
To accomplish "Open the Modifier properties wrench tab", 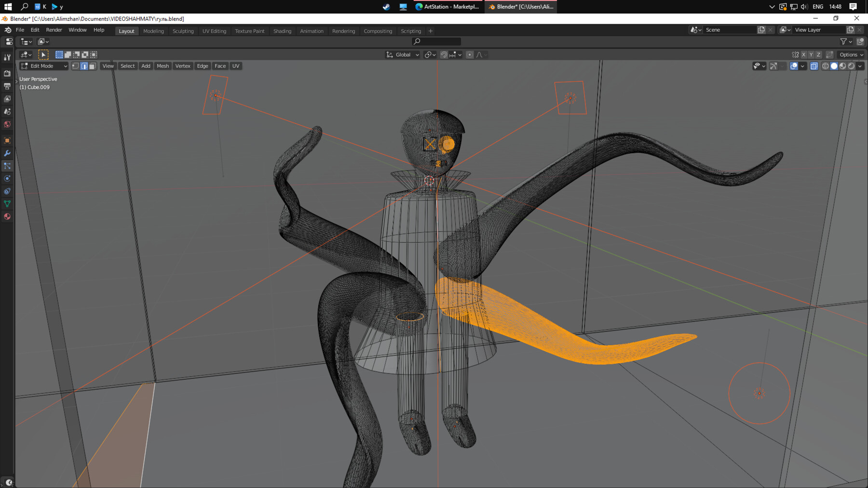I will [7, 153].
